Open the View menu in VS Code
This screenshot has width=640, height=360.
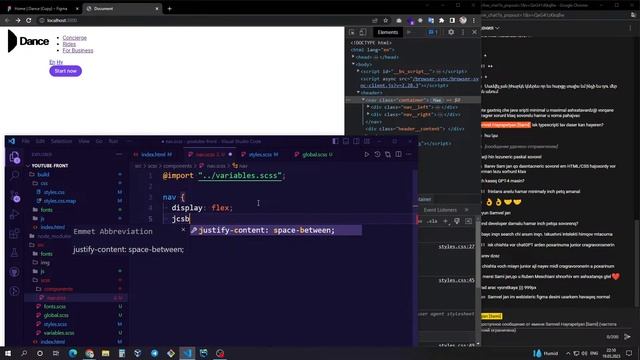[84, 141]
